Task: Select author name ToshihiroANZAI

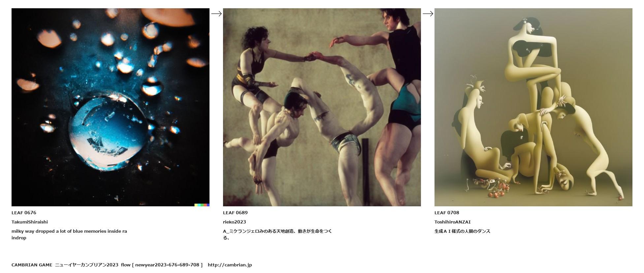Action: pyautogui.click(x=453, y=222)
